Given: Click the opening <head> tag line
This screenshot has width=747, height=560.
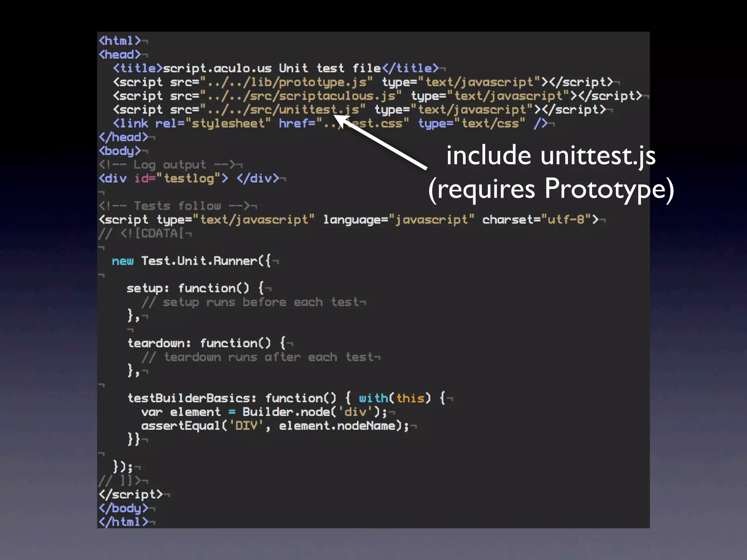Looking at the screenshot, I should [x=120, y=54].
